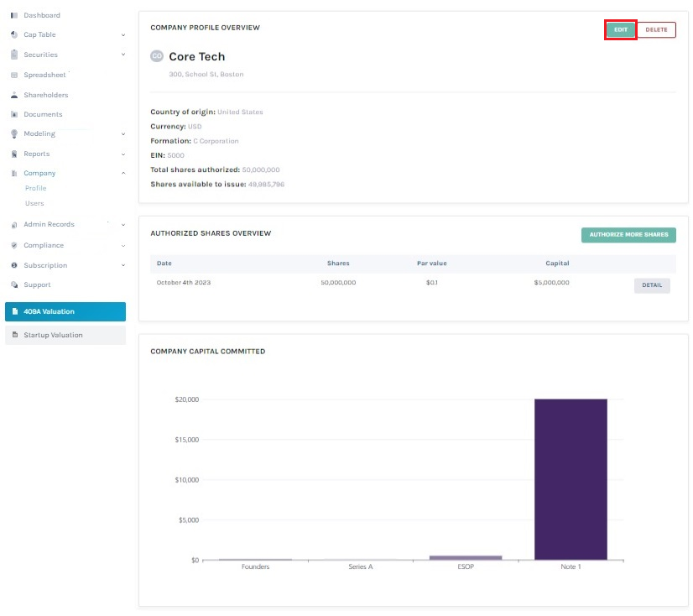Click the Subscription icon
This screenshot has width=693, height=616.
(x=14, y=265)
